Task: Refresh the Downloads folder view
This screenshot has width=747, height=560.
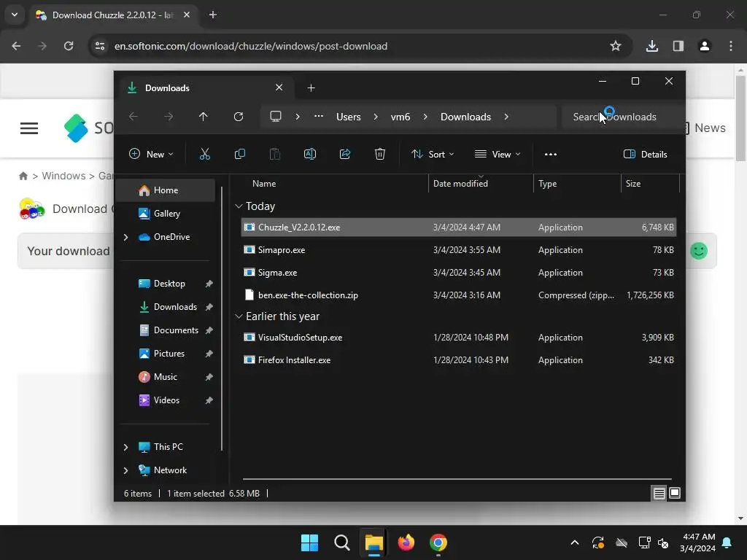Action: 239,117
